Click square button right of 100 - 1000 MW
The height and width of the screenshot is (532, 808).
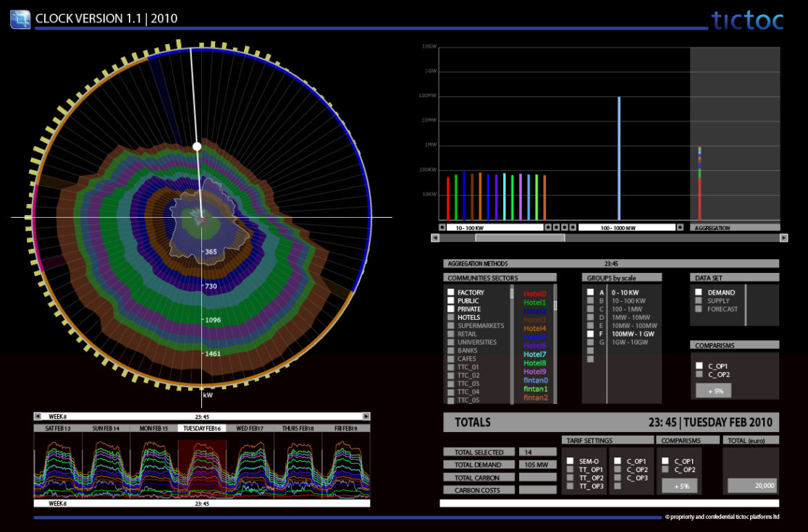coord(680,227)
